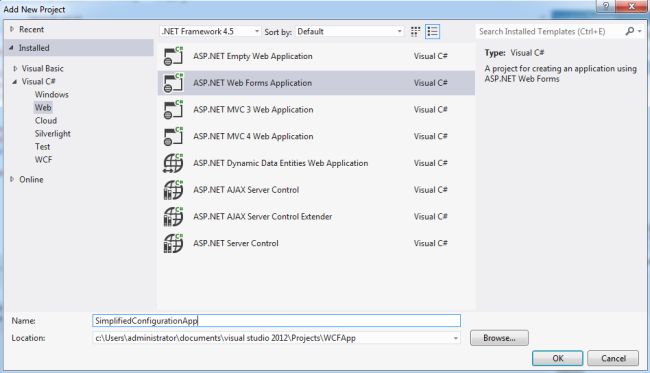The width and height of the screenshot is (650, 373).
Task: Open the Location path dropdown arrow
Action: pyautogui.click(x=456, y=338)
